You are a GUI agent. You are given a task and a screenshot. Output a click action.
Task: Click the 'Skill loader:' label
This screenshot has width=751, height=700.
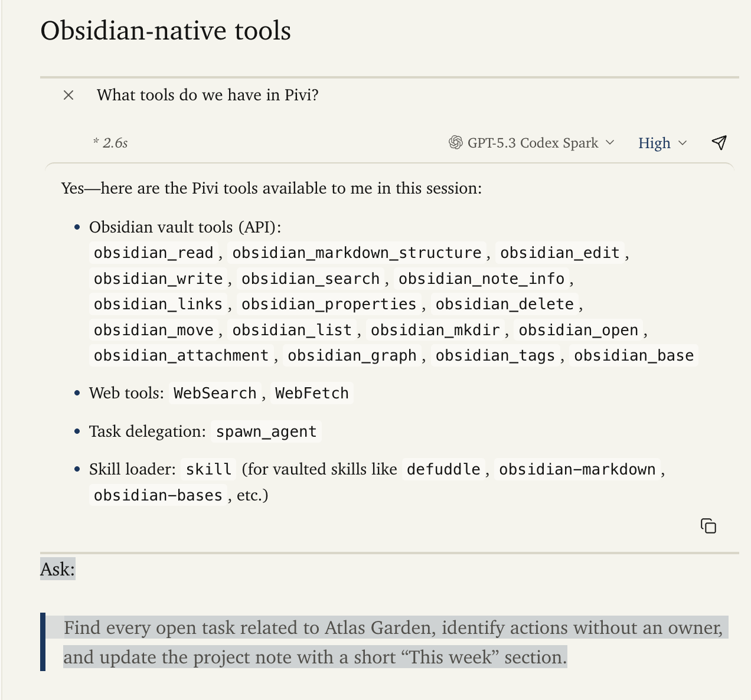[132, 469]
